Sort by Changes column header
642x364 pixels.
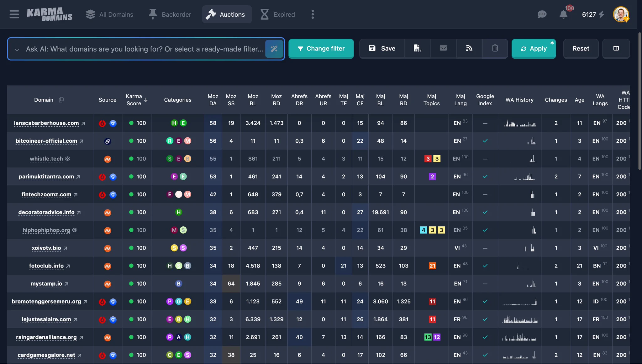pos(556,100)
